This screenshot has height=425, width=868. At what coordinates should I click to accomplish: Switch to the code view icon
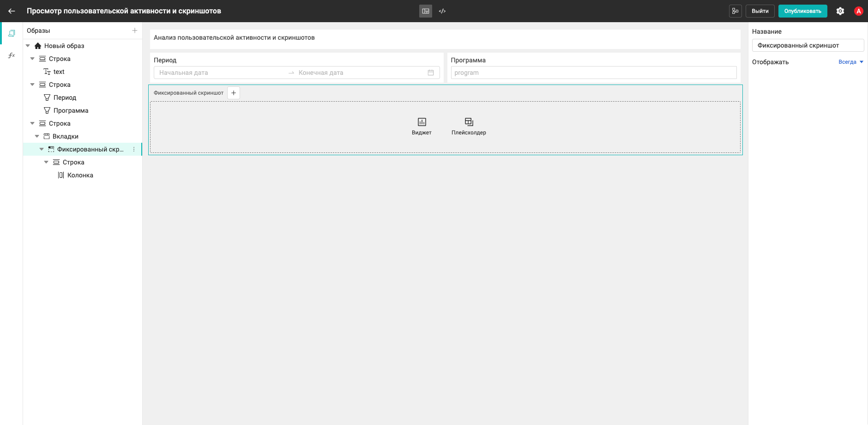(442, 11)
